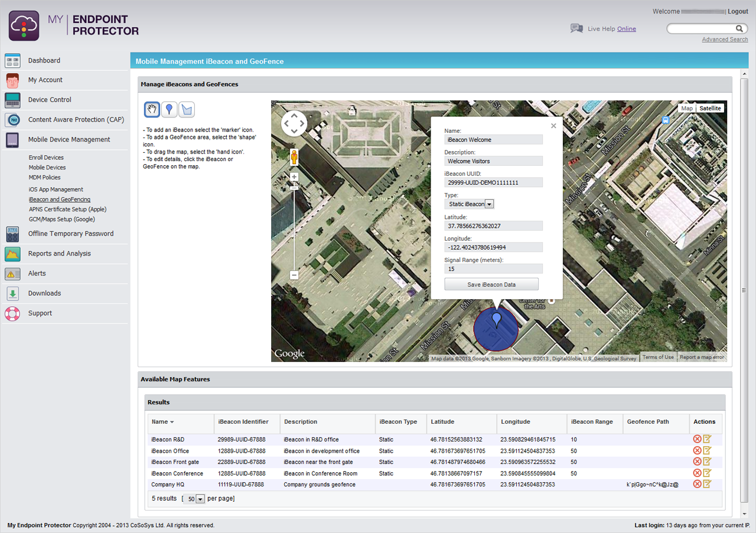Zoom in the map with plus button
This screenshot has height=533, width=756.
(x=294, y=176)
